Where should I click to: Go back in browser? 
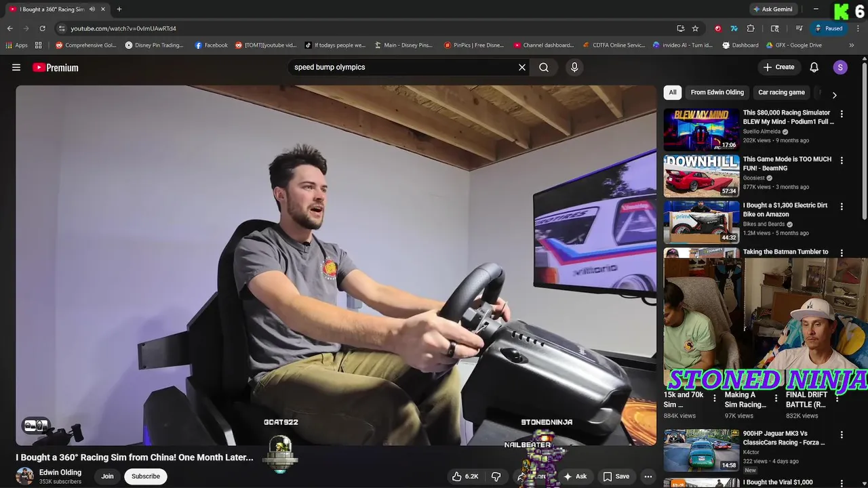9,28
